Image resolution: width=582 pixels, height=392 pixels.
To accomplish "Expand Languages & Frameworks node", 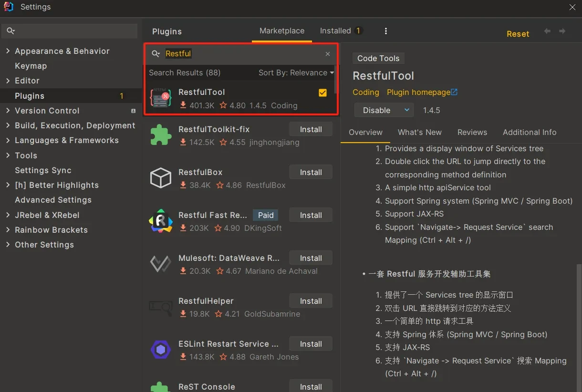I will point(8,140).
